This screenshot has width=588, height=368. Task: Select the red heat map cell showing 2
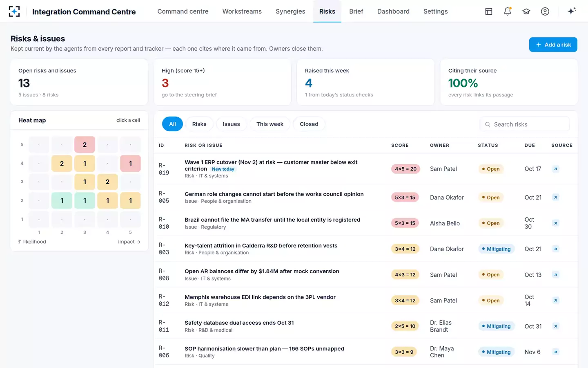[x=85, y=145]
